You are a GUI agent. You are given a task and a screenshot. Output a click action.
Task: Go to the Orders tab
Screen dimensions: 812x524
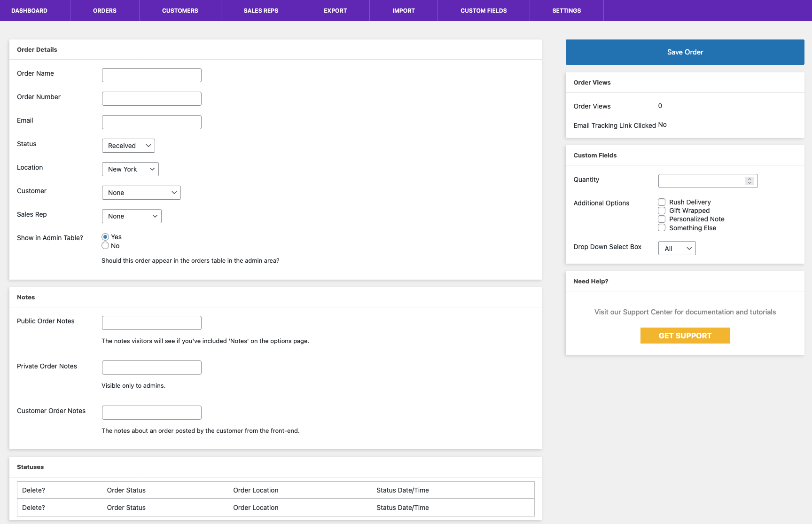(x=105, y=10)
